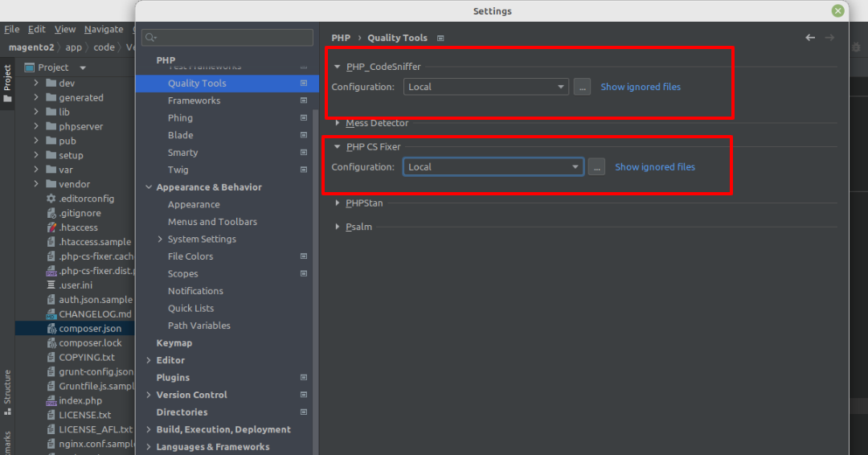
Task: Click Show ignored files for PHP_CodeSniffer
Action: pyautogui.click(x=641, y=87)
